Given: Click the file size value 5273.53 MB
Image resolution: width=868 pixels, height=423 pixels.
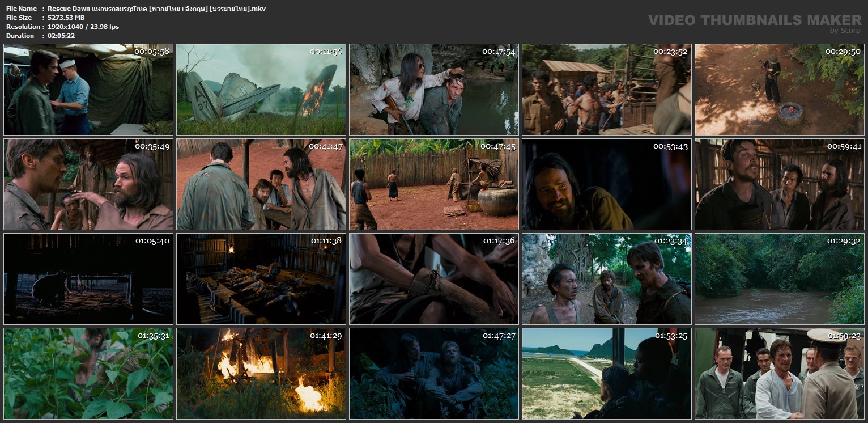Looking at the screenshot, I should pos(66,18).
